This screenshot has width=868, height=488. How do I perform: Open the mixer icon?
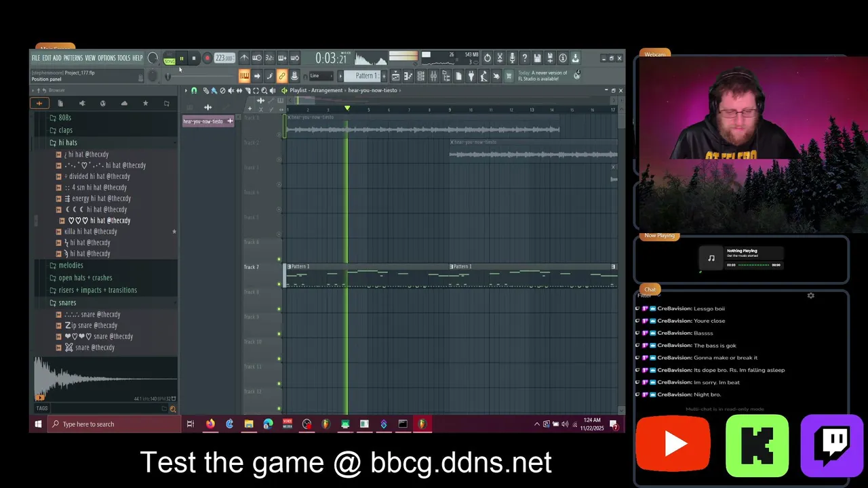click(434, 76)
